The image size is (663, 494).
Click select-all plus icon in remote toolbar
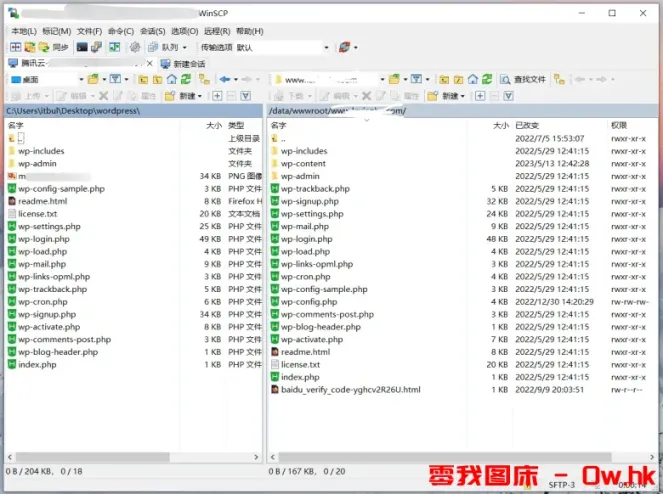pos(480,95)
